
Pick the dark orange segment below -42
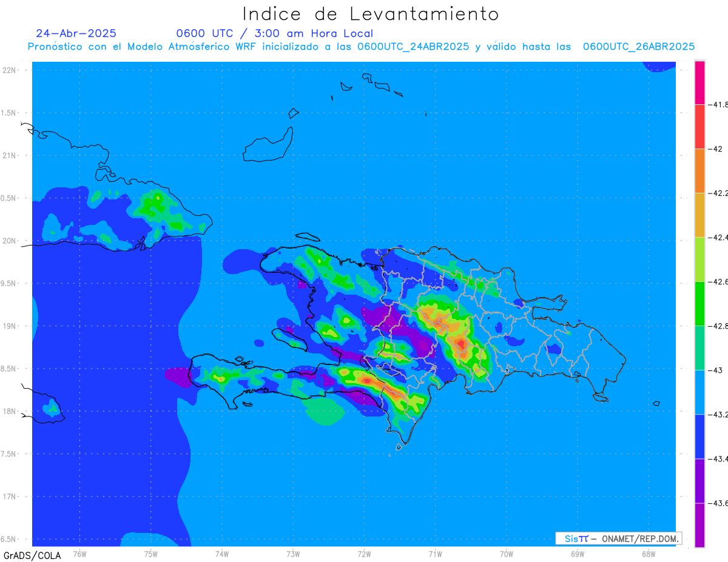tap(699, 170)
